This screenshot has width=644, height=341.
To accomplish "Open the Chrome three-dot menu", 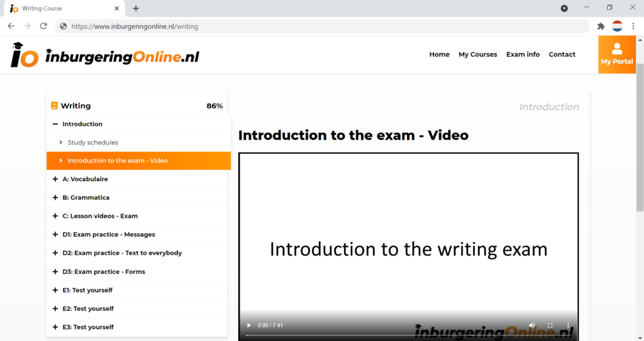I will [633, 26].
